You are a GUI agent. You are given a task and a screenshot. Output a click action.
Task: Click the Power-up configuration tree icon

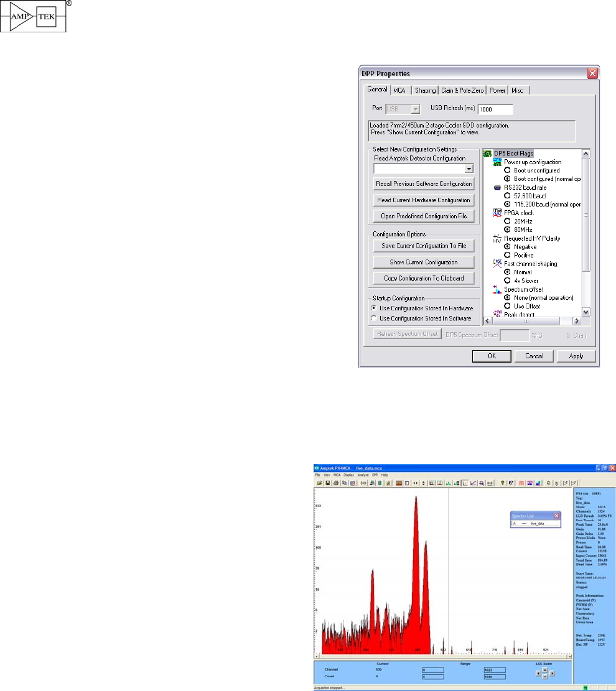pos(497,162)
